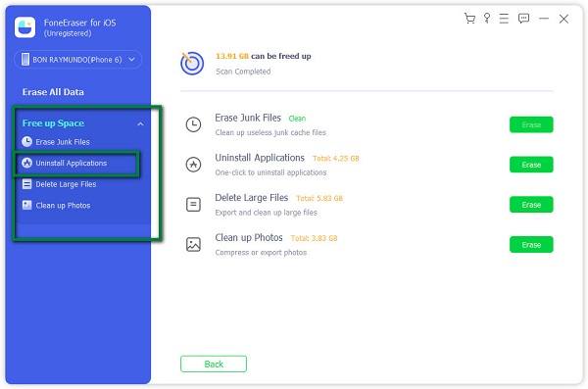Click the Clean up Photos title in main panel
Viewport: 588px width, 389px height.
[249, 237]
